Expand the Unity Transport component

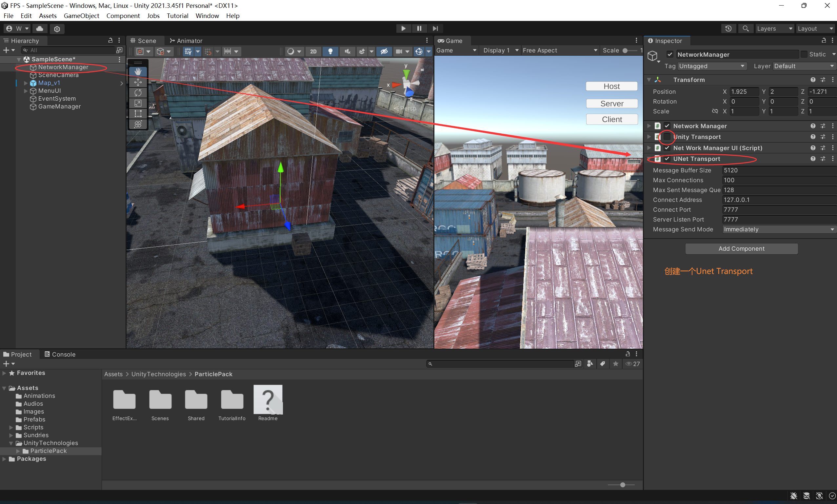(649, 137)
